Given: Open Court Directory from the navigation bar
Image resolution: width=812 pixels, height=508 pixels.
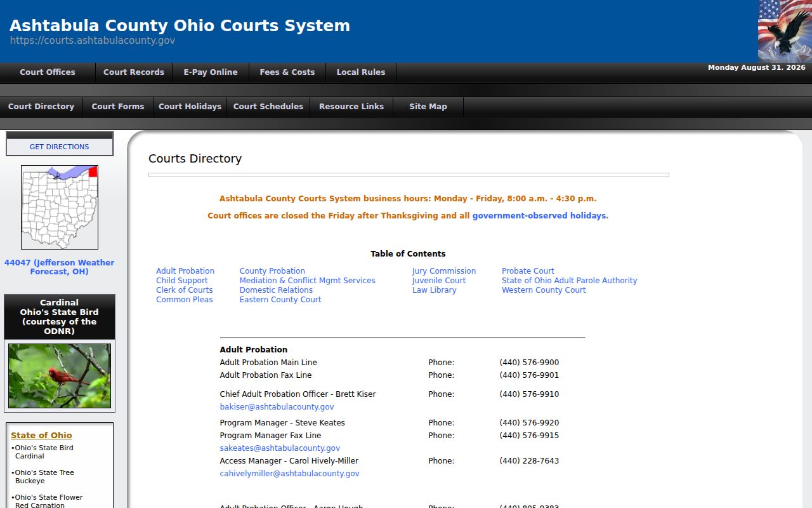Looking at the screenshot, I should 41,107.
